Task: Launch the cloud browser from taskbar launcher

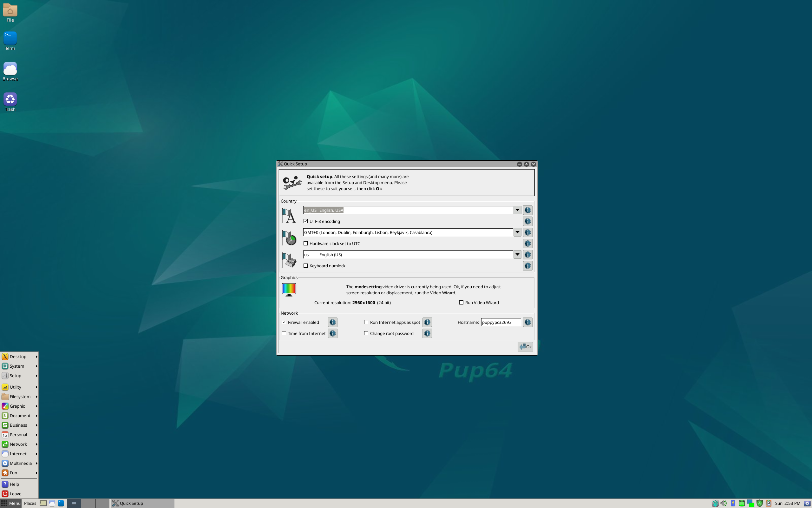Action: (52, 503)
